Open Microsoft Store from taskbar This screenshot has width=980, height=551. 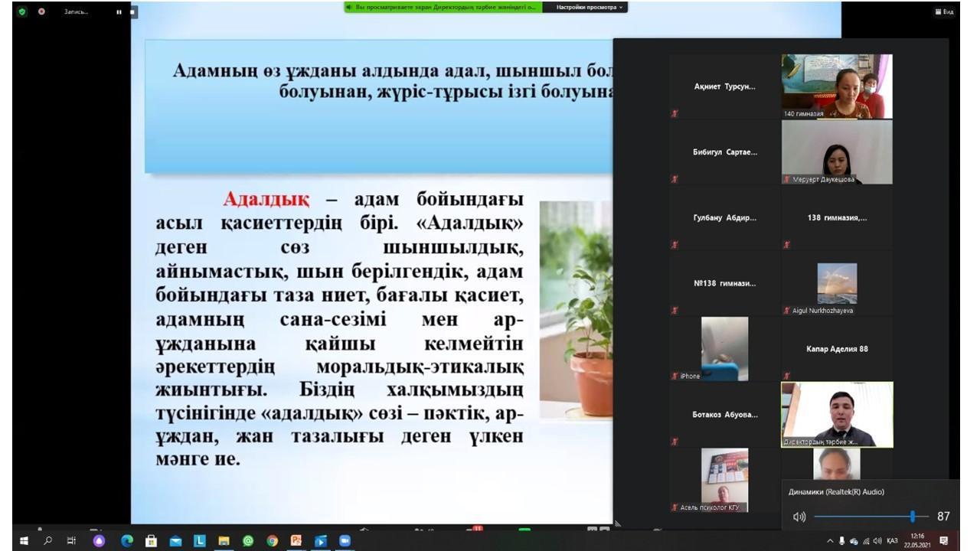click(x=151, y=540)
